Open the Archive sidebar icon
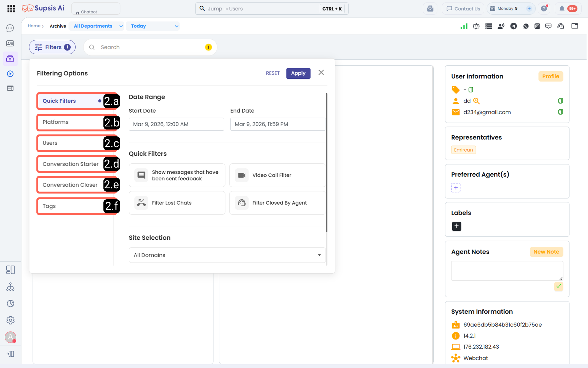 pos(10,59)
